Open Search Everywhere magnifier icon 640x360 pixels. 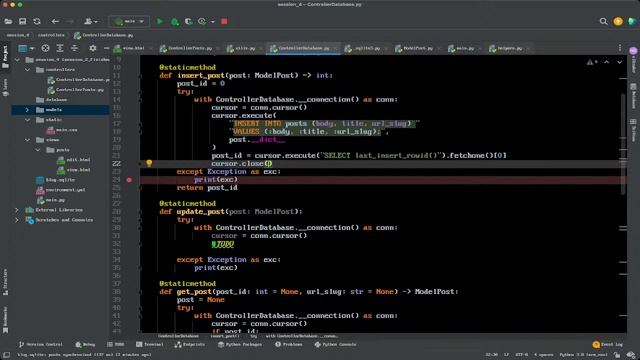(x=603, y=21)
